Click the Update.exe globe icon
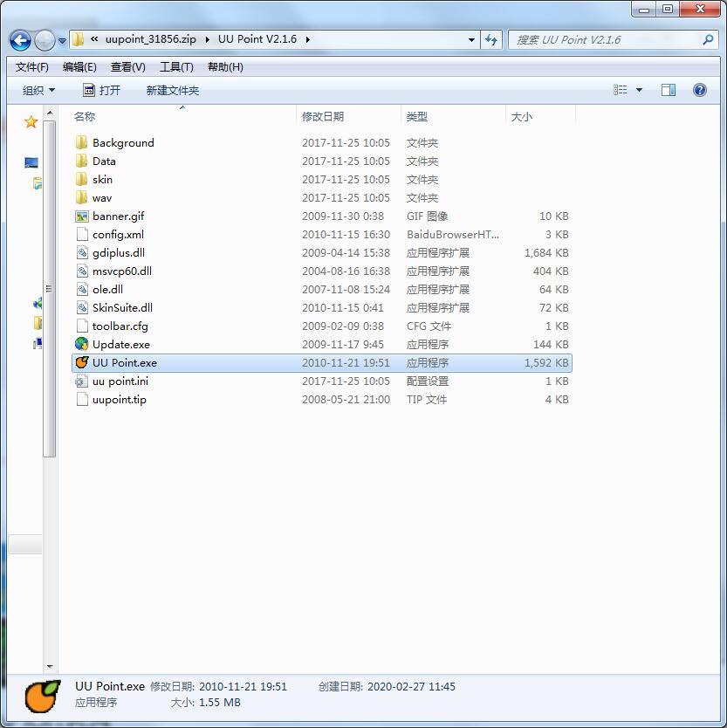 click(x=82, y=344)
